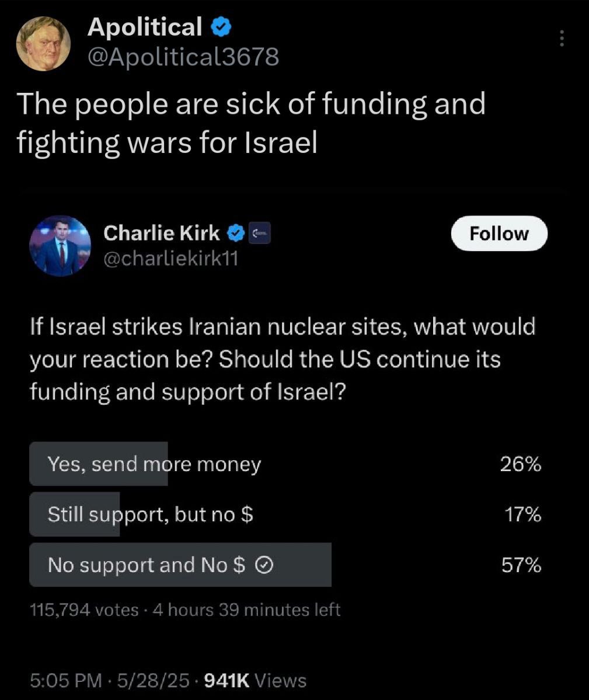Open the 5:05 PM 5/28/25 timestamp

pyautogui.click(x=109, y=680)
